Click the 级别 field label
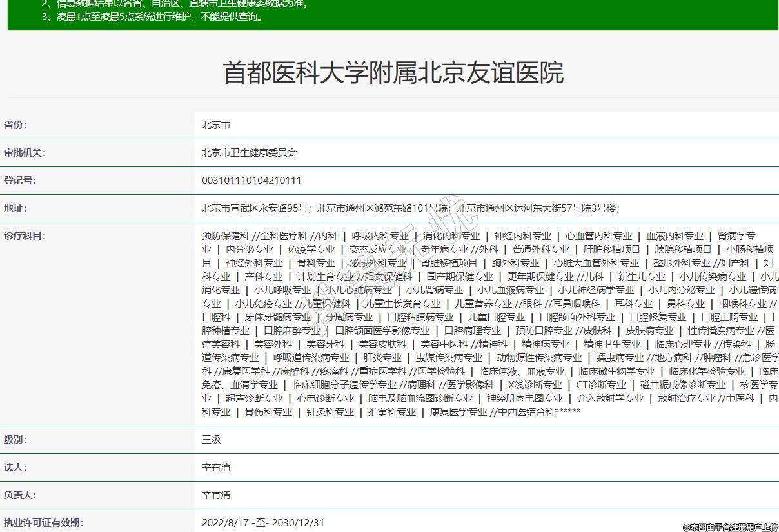 pos(15,440)
